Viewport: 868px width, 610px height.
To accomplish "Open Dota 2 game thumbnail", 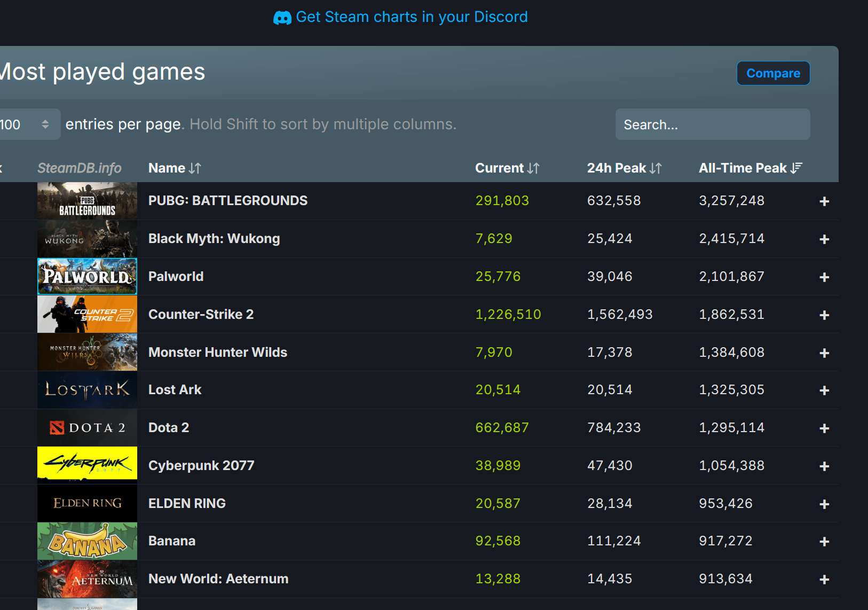I will tap(87, 428).
